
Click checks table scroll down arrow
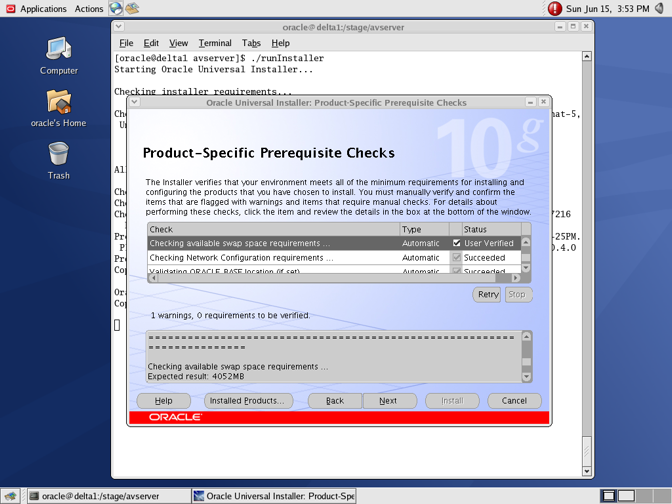click(526, 267)
